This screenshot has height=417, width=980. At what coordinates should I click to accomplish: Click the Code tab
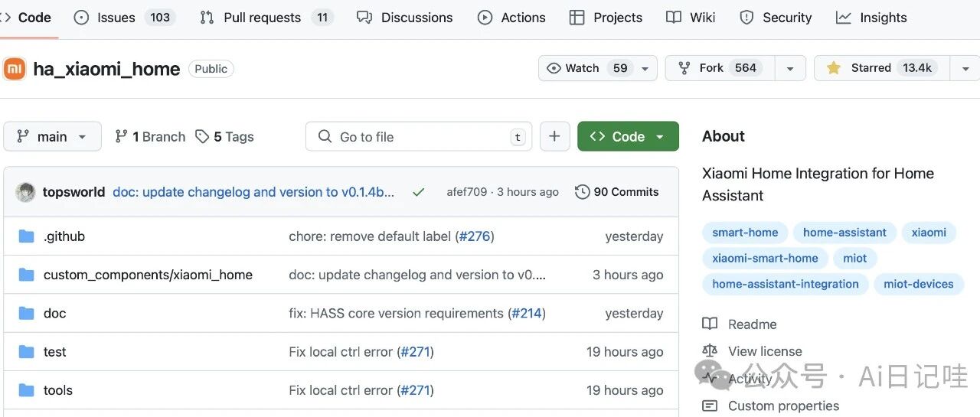tap(26, 18)
